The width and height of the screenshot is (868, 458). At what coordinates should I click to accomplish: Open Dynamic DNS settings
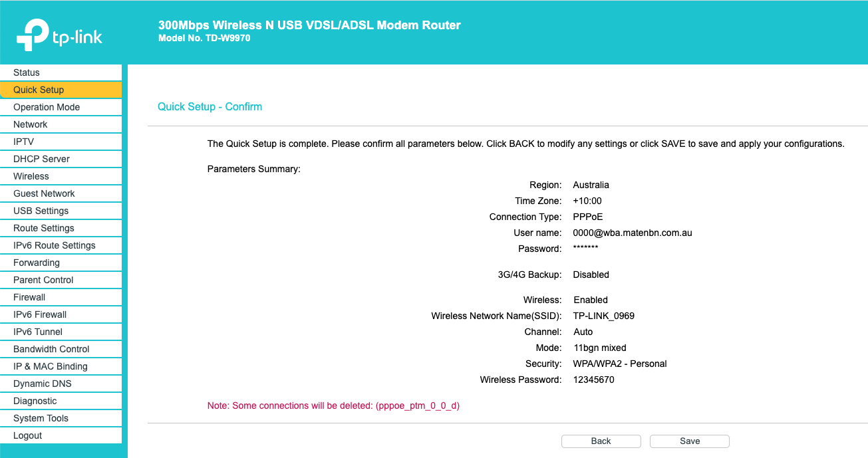tap(61, 384)
